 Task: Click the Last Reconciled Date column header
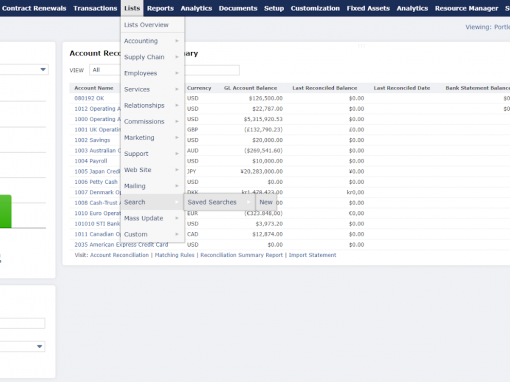click(x=402, y=88)
